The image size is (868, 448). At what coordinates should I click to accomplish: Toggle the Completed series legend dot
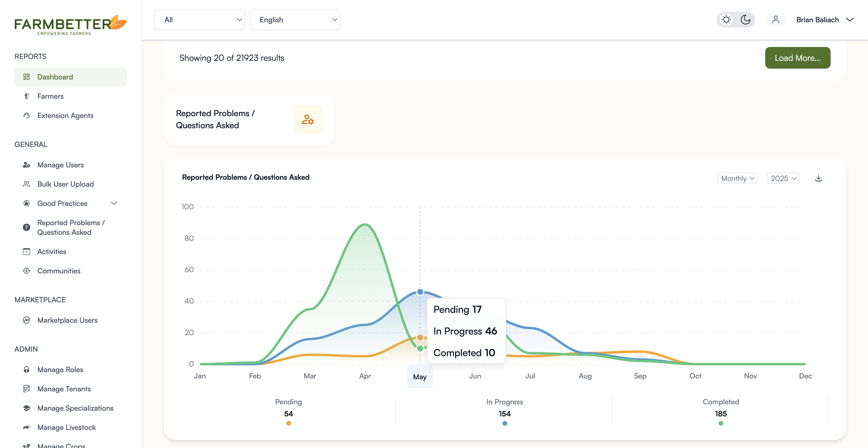[721, 423]
